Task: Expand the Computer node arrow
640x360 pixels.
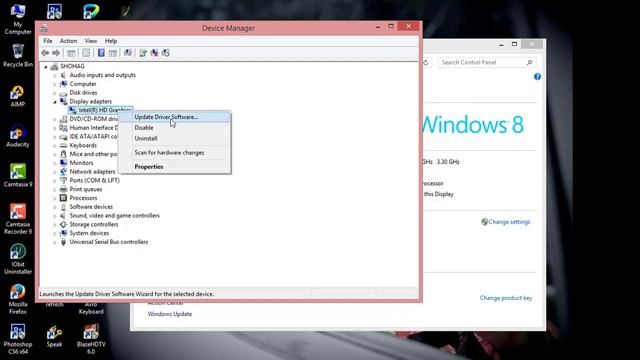Action: (x=55, y=84)
